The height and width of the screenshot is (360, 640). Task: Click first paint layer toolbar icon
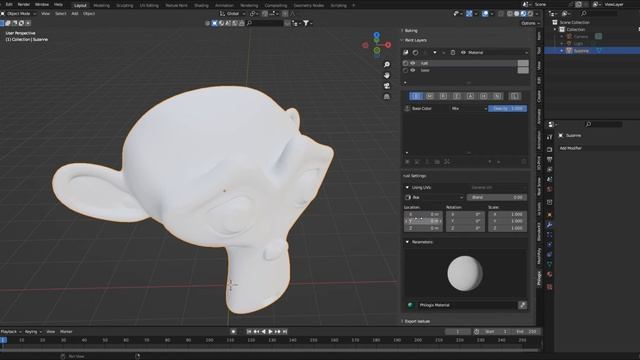406,52
